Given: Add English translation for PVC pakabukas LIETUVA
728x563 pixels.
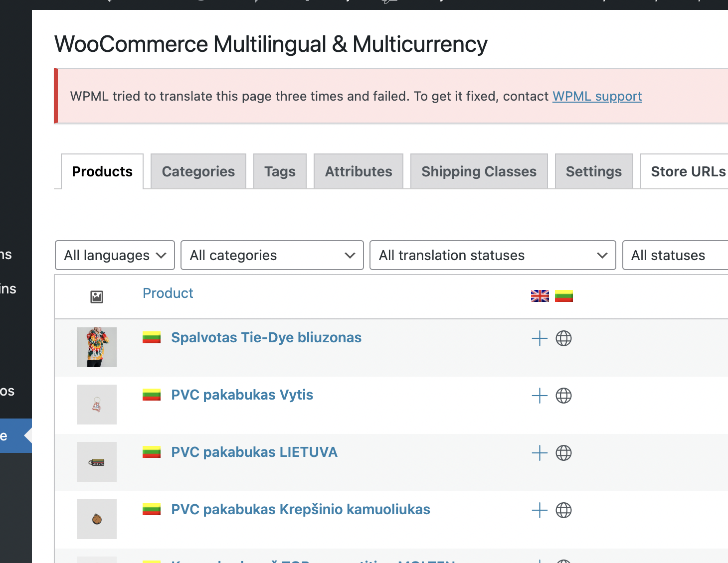Looking at the screenshot, I should point(540,453).
